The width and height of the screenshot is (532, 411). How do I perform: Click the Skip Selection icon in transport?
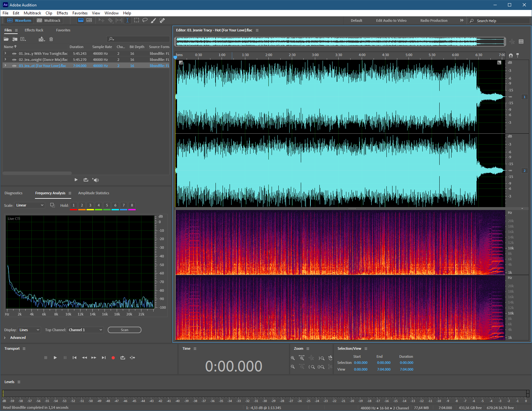pyautogui.click(x=132, y=357)
